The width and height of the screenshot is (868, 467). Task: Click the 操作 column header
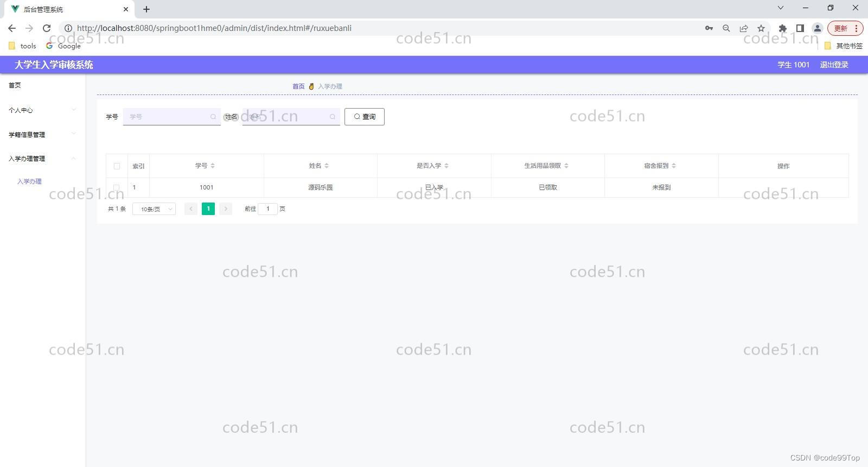coord(783,166)
